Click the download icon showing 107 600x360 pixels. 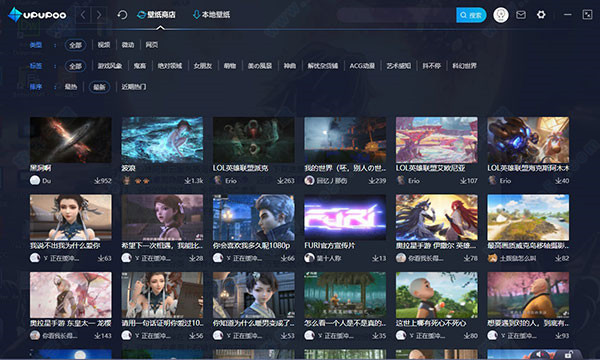click(463, 181)
